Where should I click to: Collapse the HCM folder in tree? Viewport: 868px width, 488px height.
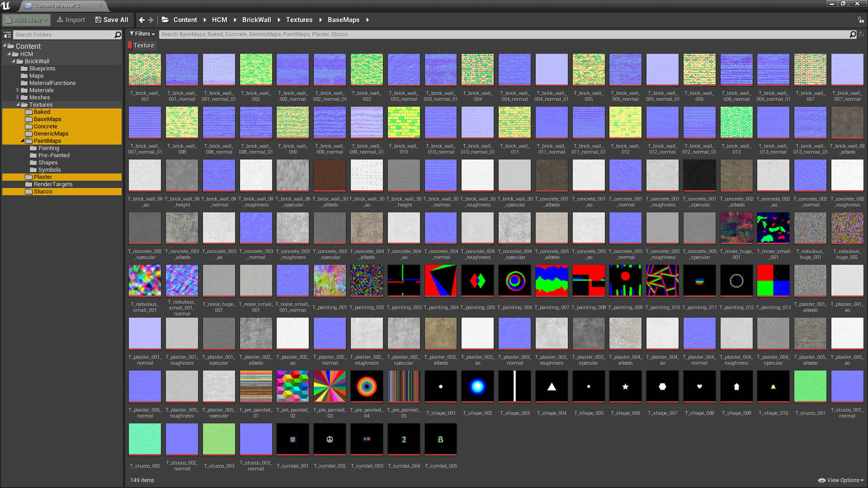(9, 54)
